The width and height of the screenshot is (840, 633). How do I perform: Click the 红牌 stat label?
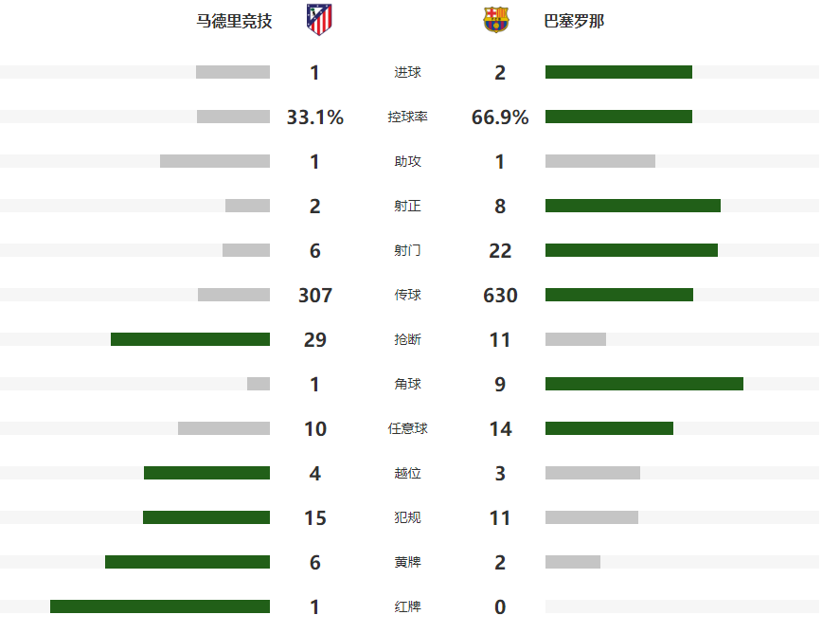click(407, 607)
